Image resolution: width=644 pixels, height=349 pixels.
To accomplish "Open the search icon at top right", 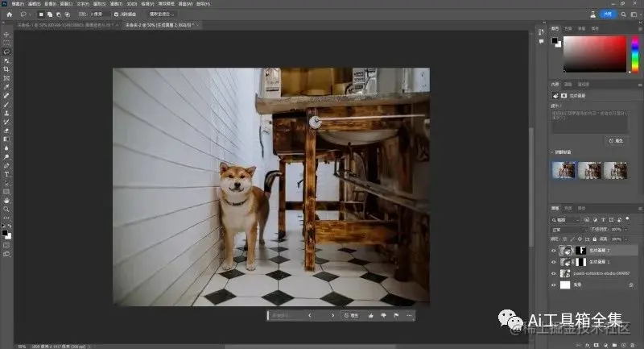I will pos(623,15).
